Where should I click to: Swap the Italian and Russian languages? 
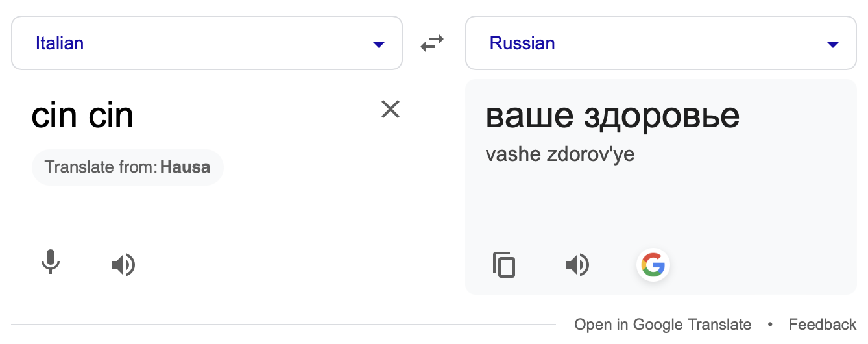(x=432, y=43)
